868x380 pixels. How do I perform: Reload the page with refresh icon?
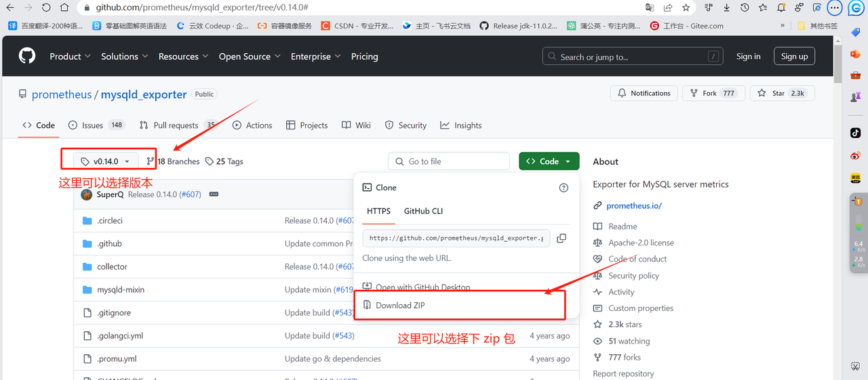(47, 7)
